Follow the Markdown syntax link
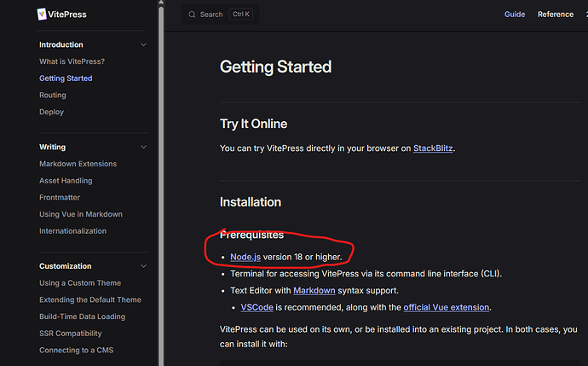This screenshot has height=366, width=588. pyautogui.click(x=314, y=291)
